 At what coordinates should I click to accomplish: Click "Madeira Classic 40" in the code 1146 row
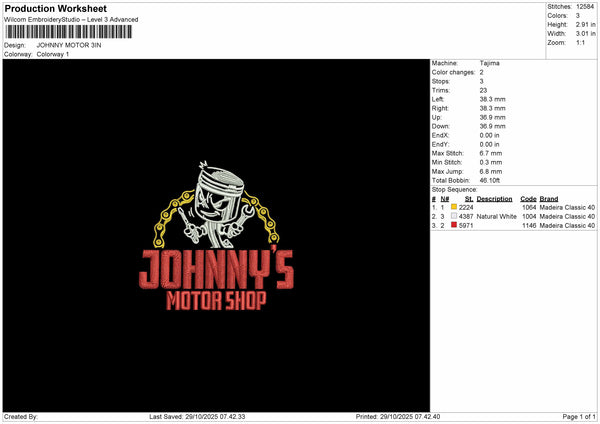pyautogui.click(x=567, y=226)
